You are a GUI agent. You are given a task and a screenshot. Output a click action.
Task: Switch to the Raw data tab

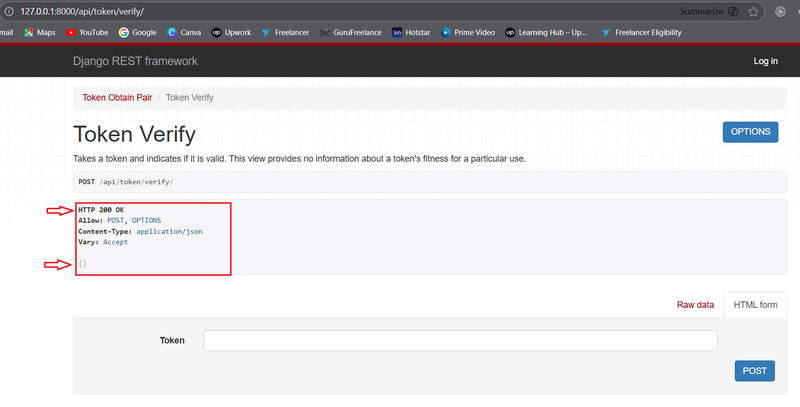695,305
